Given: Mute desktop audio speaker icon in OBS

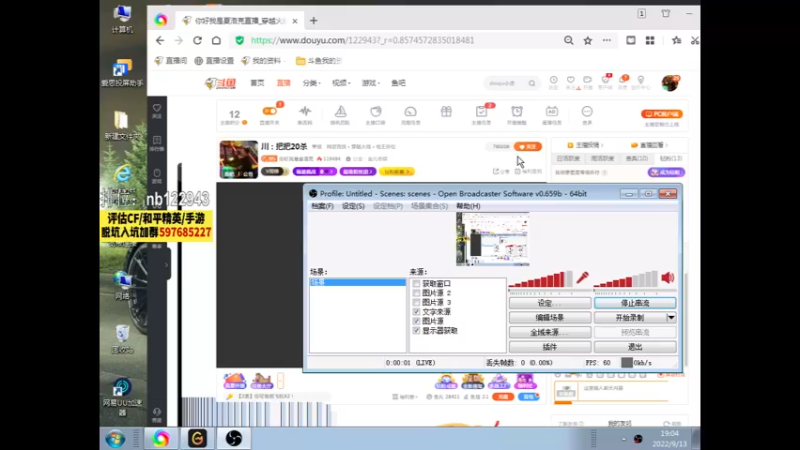Looking at the screenshot, I should coord(667,278).
